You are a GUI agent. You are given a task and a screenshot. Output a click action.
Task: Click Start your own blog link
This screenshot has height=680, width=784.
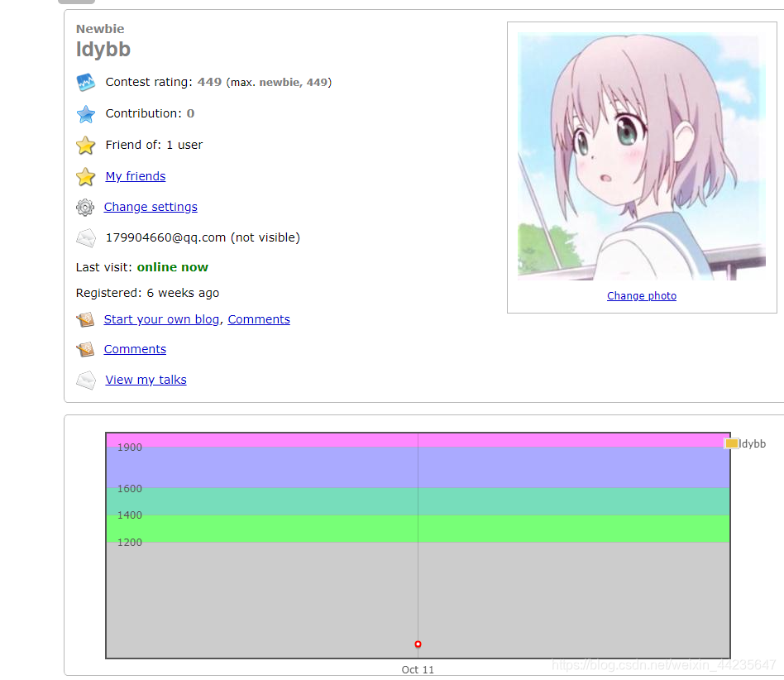[x=161, y=319]
